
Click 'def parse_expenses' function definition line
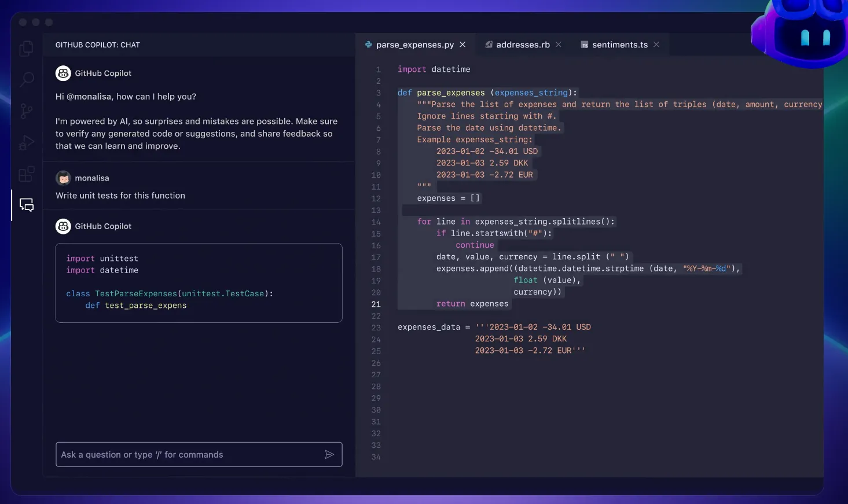tap(487, 93)
